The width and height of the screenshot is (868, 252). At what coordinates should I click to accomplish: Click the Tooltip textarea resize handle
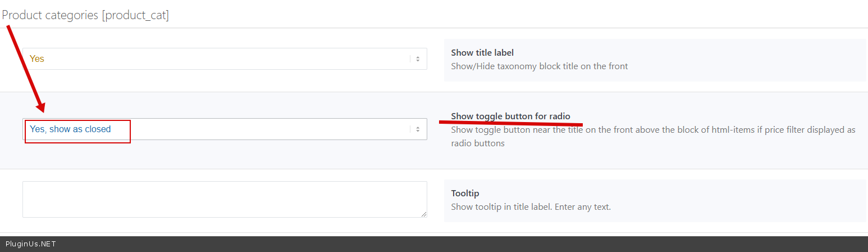coord(424,214)
